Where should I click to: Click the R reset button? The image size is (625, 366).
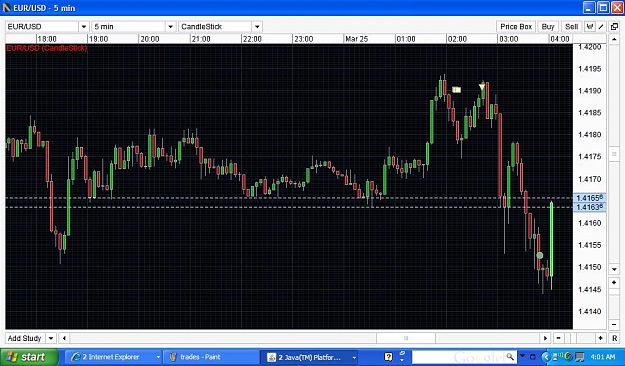click(614, 338)
